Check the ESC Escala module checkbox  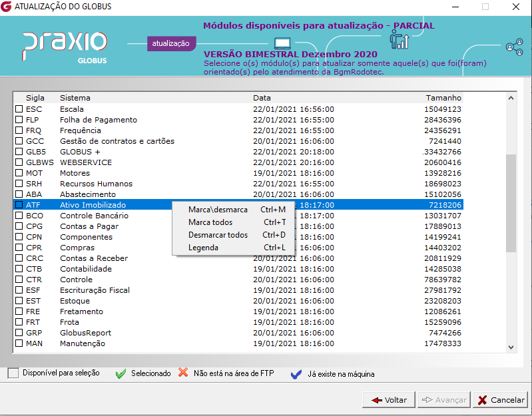(x=19, y=109)
